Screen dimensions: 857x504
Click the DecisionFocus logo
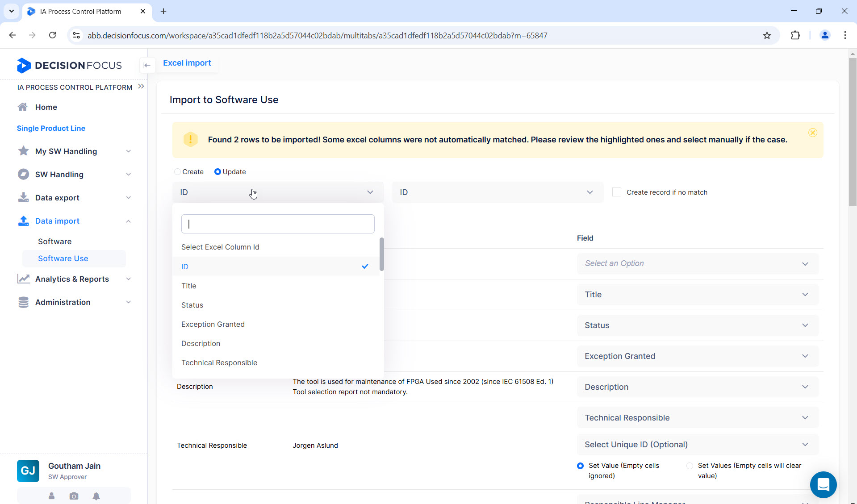point(69,65)
